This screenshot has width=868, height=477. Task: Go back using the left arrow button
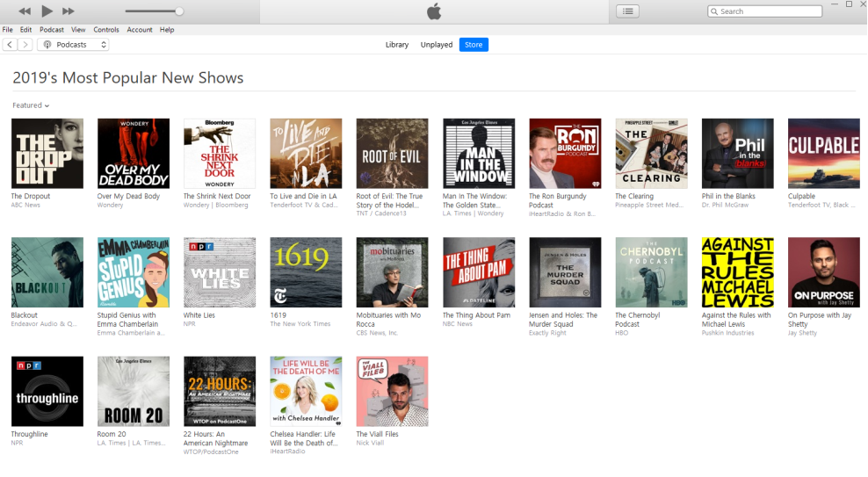10,45
